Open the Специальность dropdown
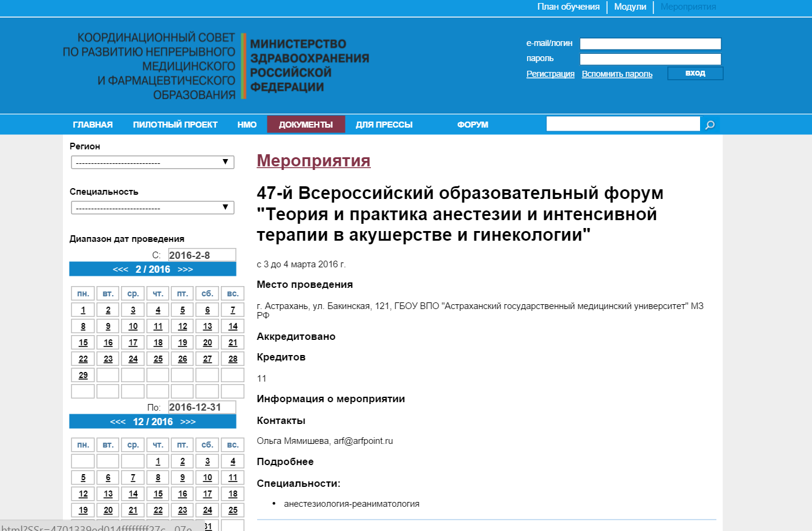 (x=152, y=207)
